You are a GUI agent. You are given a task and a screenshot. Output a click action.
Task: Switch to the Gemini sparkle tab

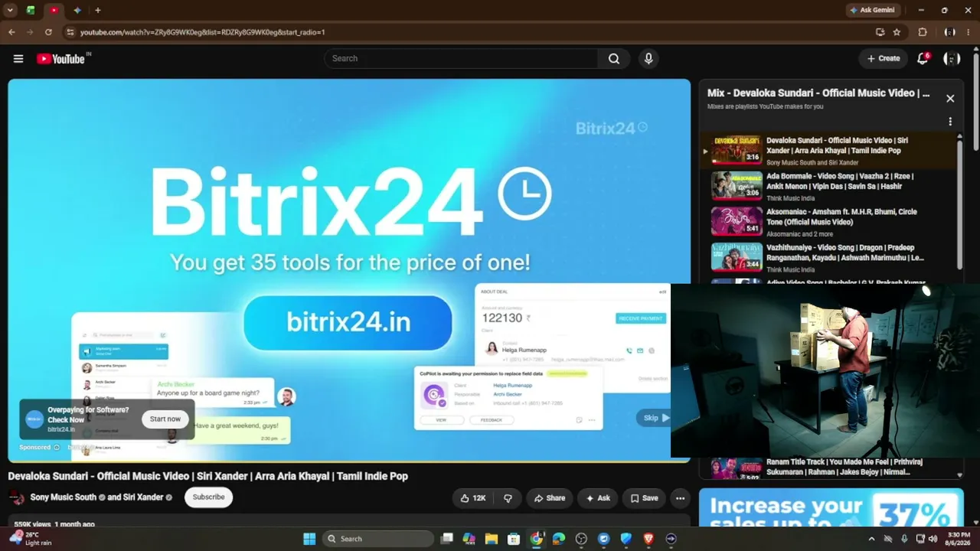(x=77, y=11)
